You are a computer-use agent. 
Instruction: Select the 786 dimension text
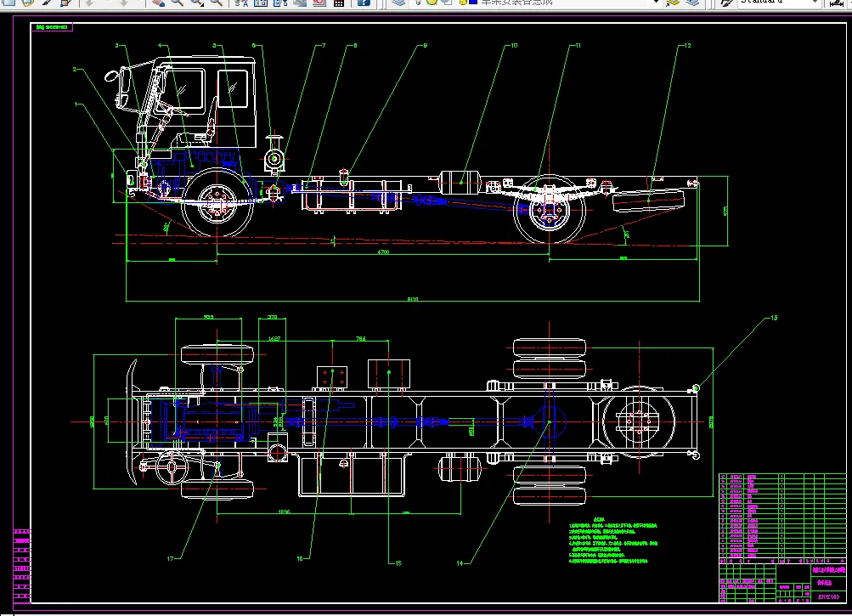[361, 339]
